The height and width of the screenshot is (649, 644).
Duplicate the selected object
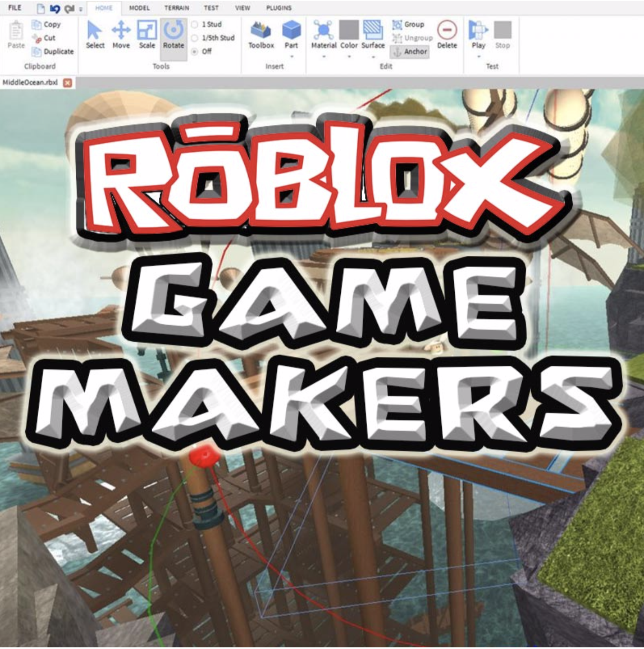(53, 52)
